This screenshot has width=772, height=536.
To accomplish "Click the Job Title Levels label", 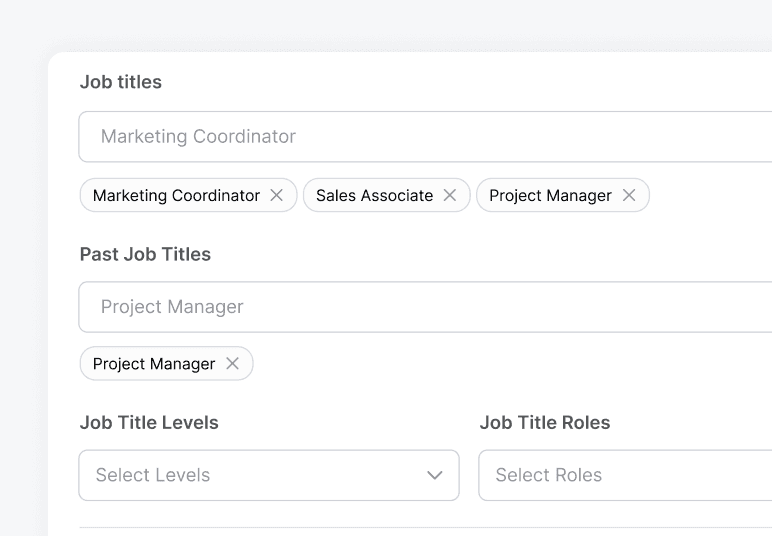I will (149, 422).
